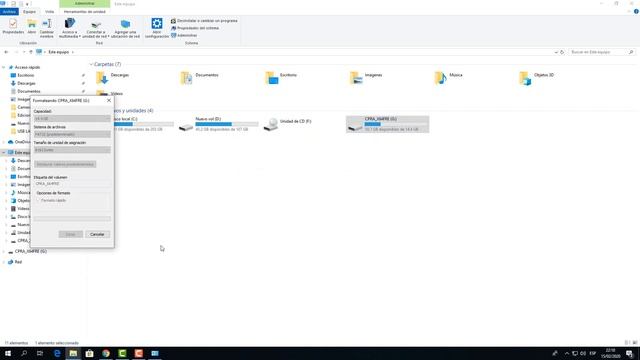
Task: Open Capacidad dropdown in format dialog
Action: pos(72,118)
